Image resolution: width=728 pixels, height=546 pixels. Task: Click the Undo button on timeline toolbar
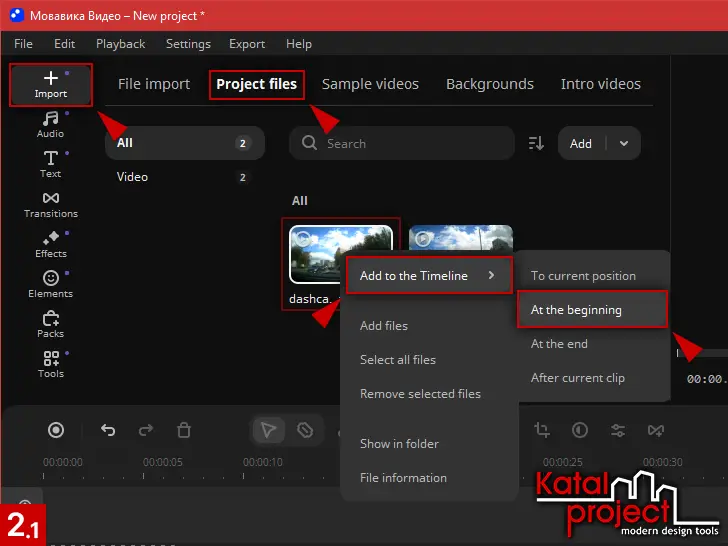tap(109, 430)
